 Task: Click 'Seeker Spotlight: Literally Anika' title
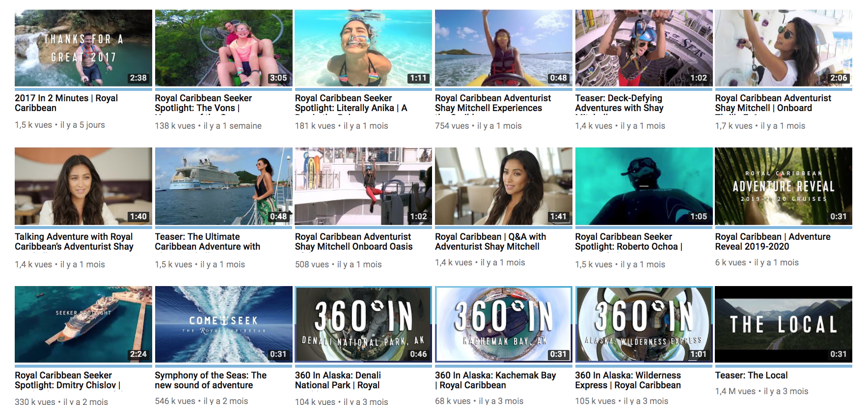point(351,103)
